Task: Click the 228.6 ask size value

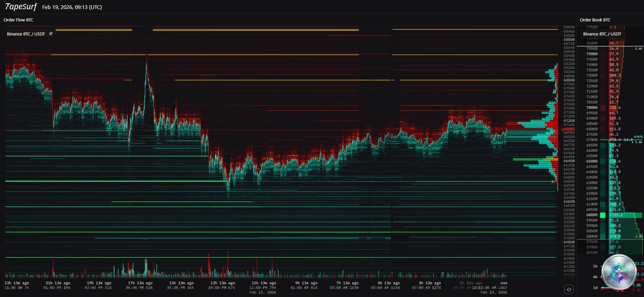Action: tap(615, 107)
